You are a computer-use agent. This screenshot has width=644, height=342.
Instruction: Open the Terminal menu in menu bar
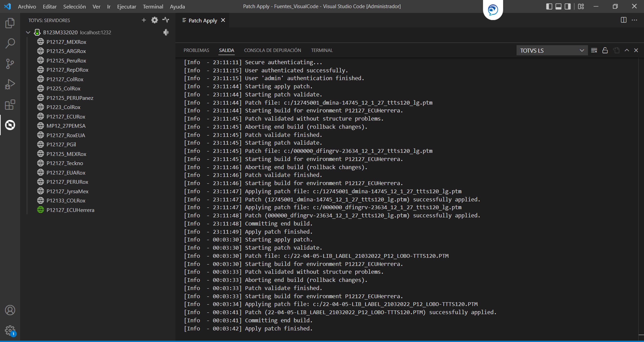point(153,6)
